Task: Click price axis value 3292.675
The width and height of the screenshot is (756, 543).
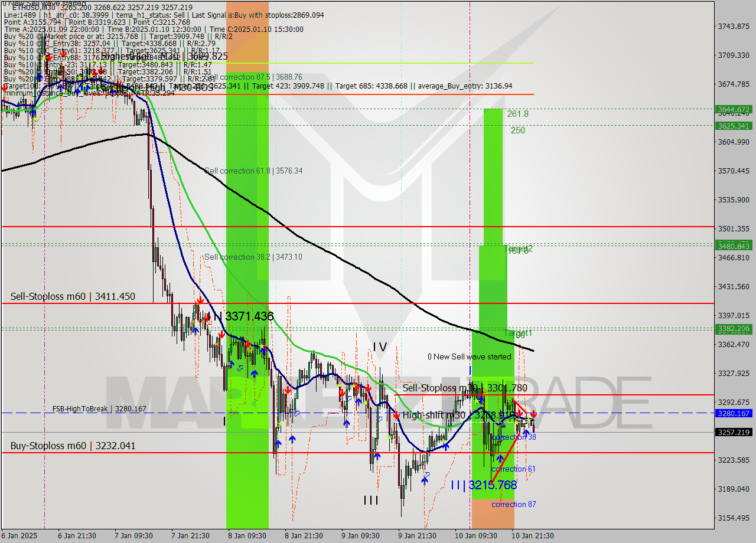Action: tap(734, 402)
